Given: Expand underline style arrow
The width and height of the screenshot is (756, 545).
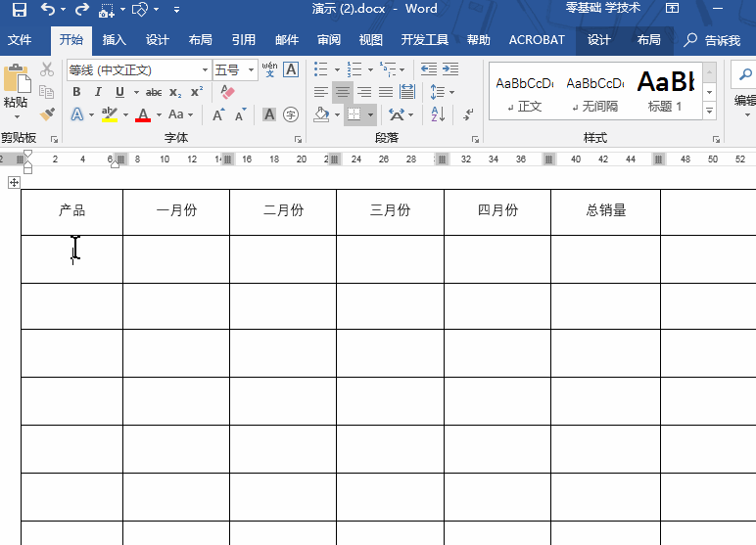Looking at the screenshot, I should click(x=136, y=92).
